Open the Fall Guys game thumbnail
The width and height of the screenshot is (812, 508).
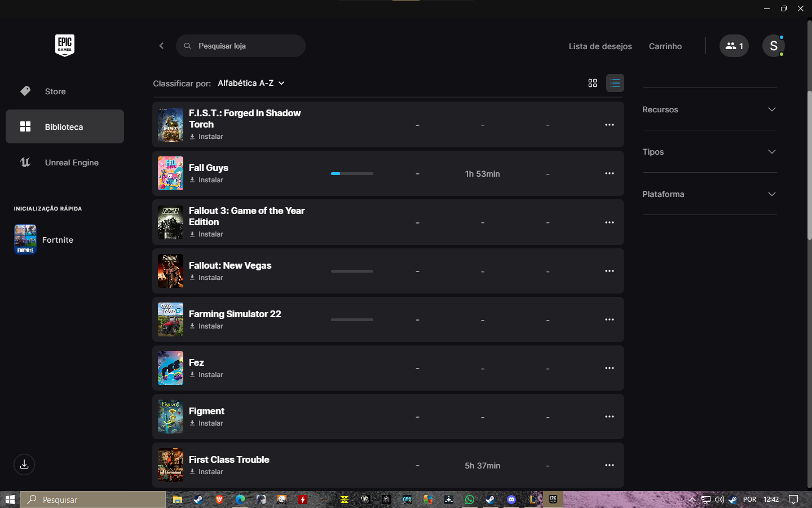170,173
